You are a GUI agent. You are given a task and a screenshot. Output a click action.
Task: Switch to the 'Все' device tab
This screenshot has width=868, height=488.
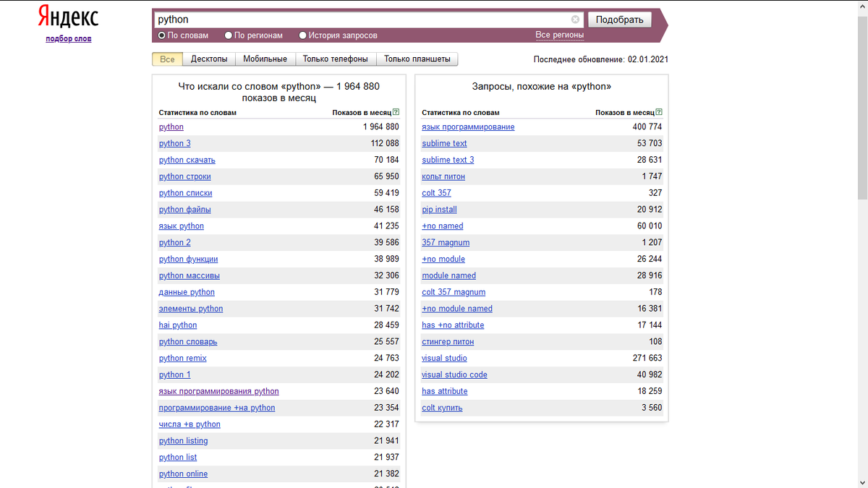pyautogui.click(x=167, y=59)
